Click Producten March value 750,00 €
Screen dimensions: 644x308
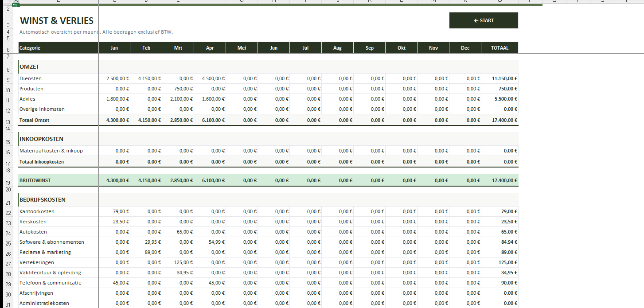click(181, 89)
